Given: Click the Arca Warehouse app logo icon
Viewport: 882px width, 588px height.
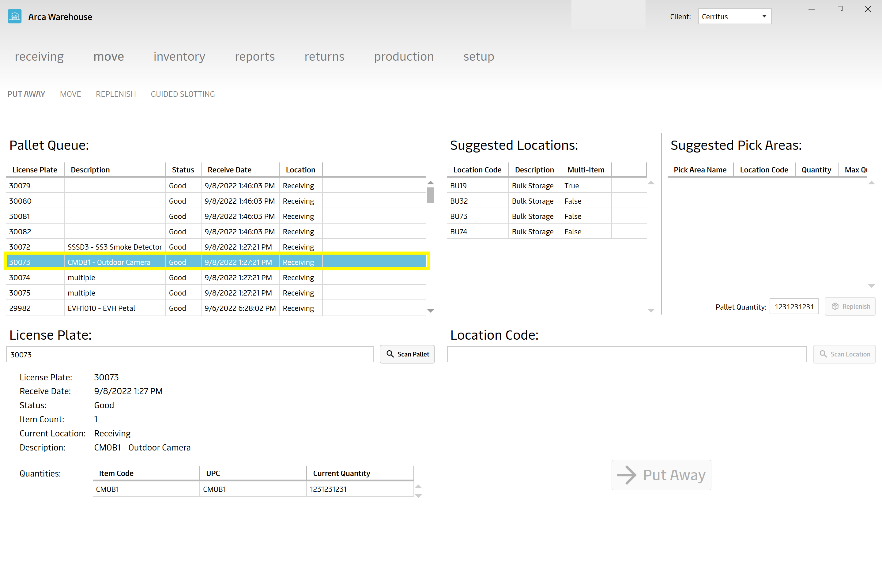Looking at the screenshot, I should click(15, 17).
